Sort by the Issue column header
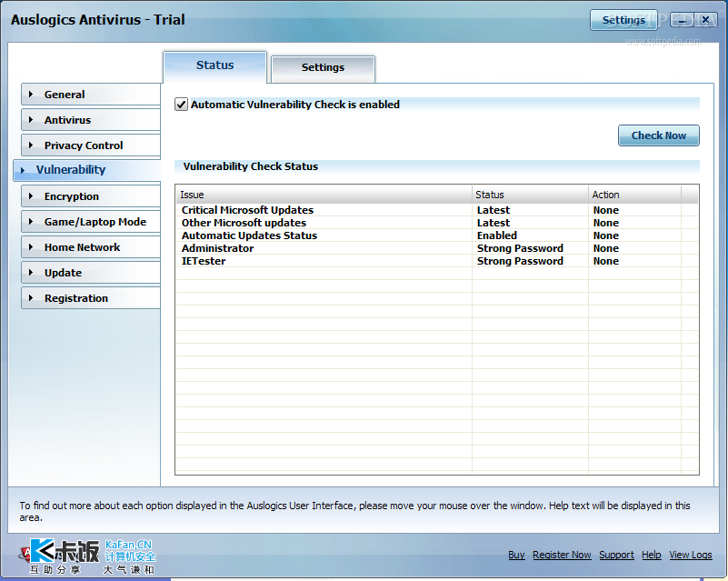The width and height of the screenshot is (728, 581). [x=324, y=195]
